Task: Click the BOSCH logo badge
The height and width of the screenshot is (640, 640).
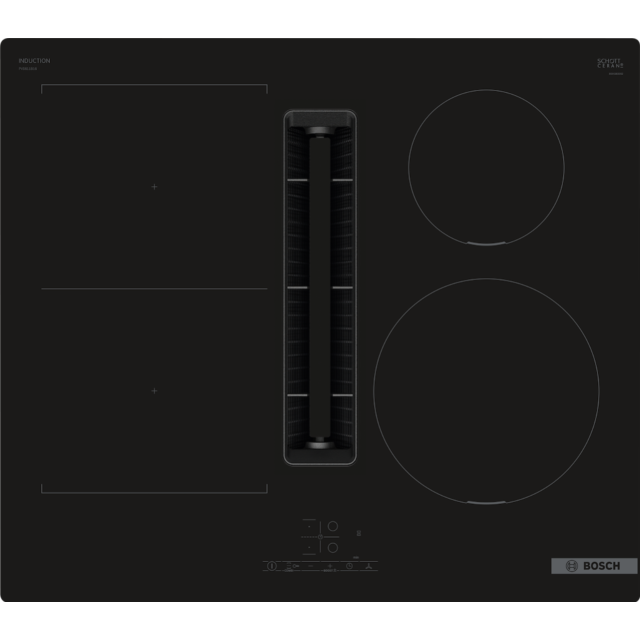Action: click(x=594, y=566)
